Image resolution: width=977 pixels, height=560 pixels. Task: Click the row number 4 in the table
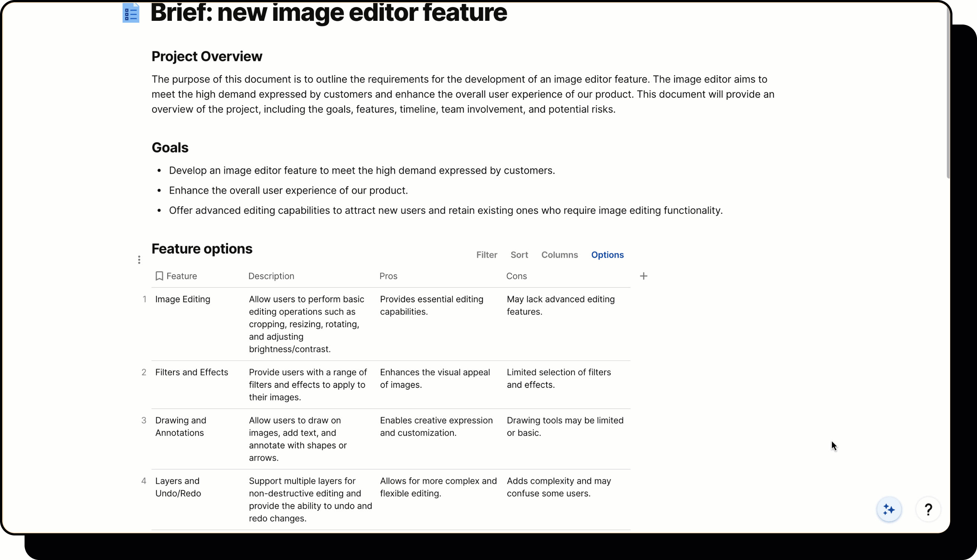pos(144,481)
